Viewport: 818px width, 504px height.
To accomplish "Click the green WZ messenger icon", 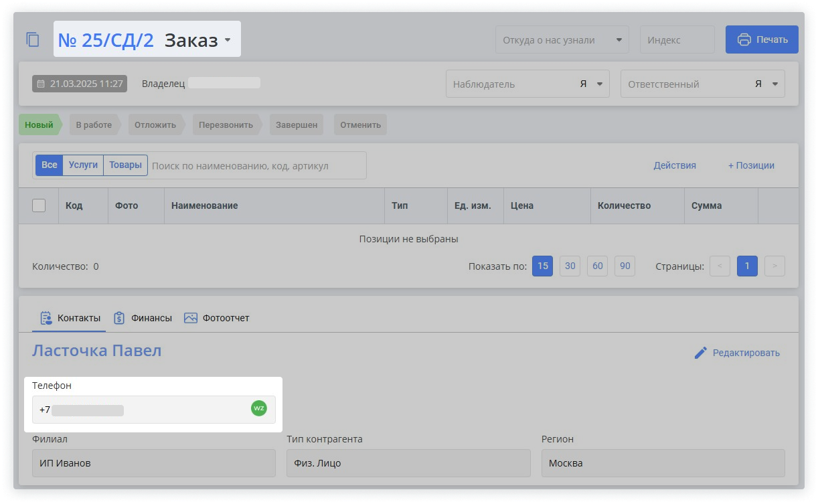I will (x=258, y=408).
